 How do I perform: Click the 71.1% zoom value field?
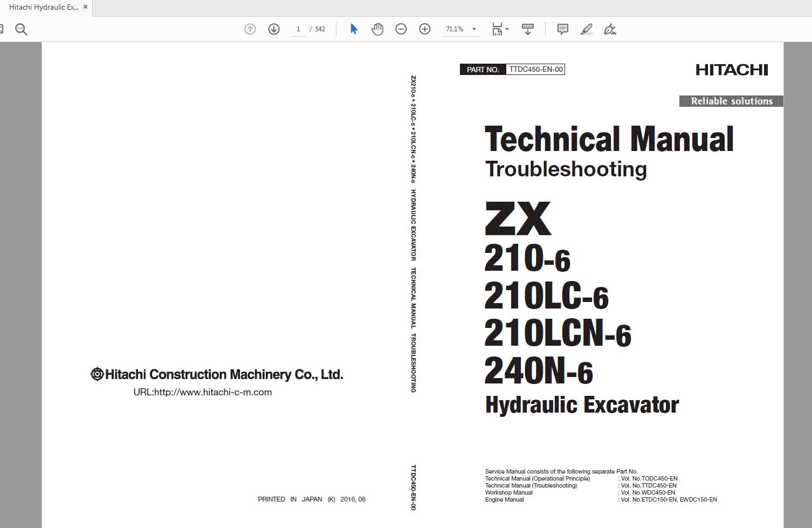[x=455, y=29]
